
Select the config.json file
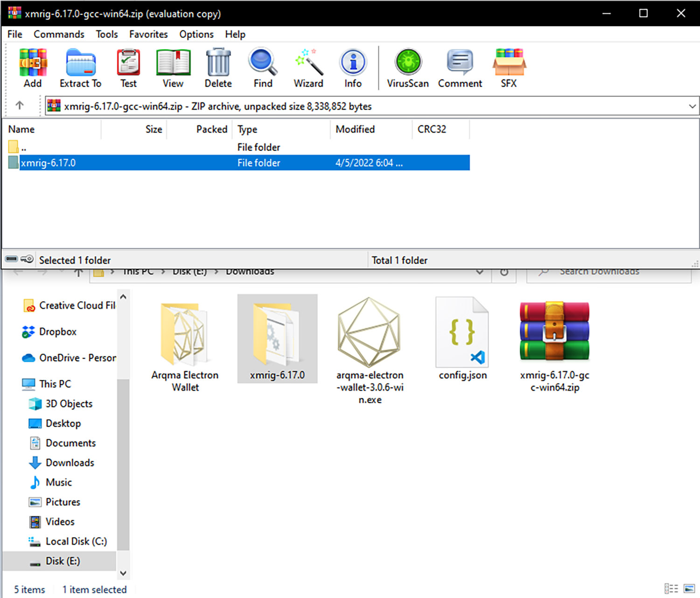pos(462,339)
